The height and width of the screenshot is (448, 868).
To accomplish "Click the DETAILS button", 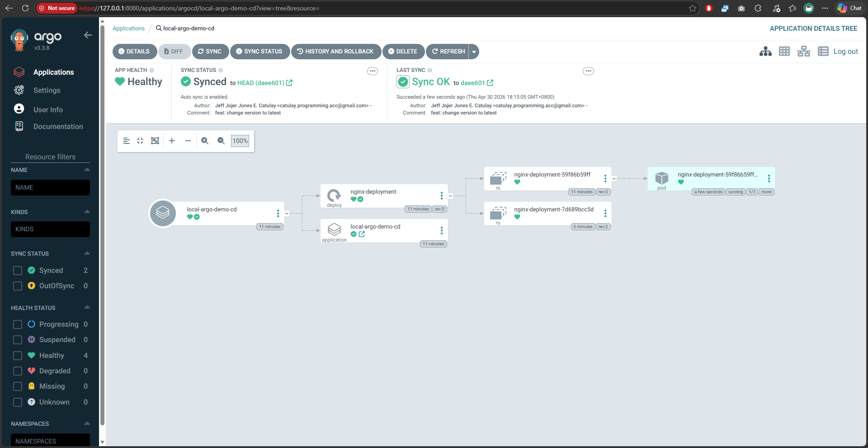I will click(x=134, y=51).
